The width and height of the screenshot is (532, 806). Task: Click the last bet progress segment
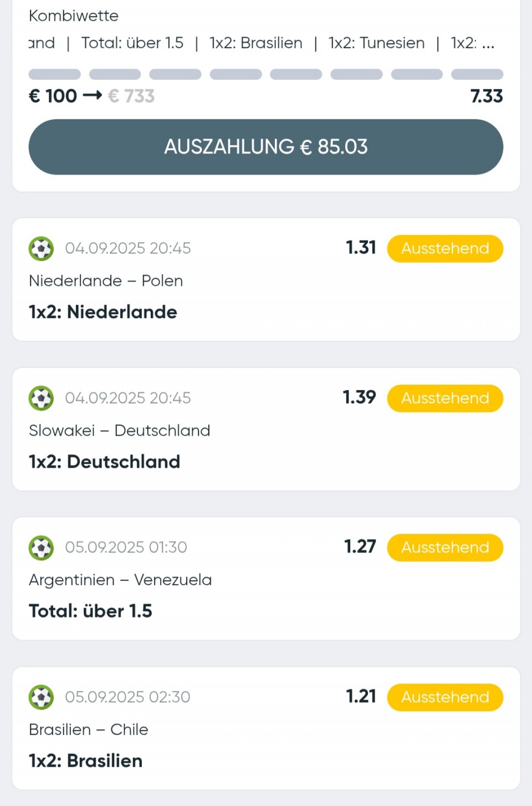pos(477,74)
